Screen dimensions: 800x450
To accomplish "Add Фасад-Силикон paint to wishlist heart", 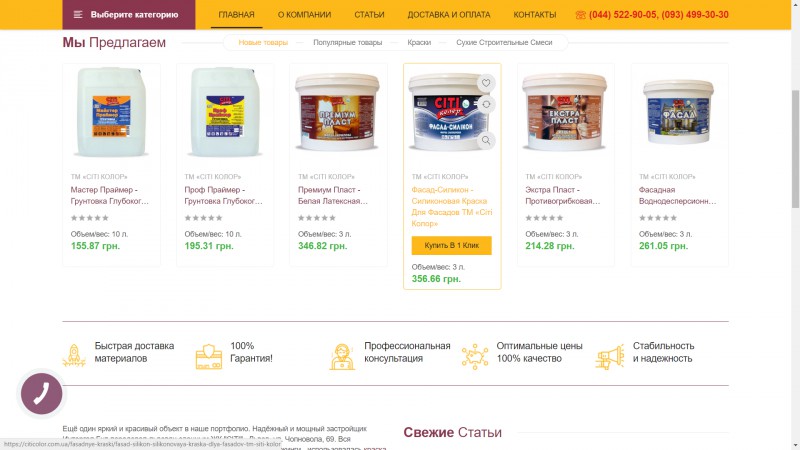I will pos(486,83).
